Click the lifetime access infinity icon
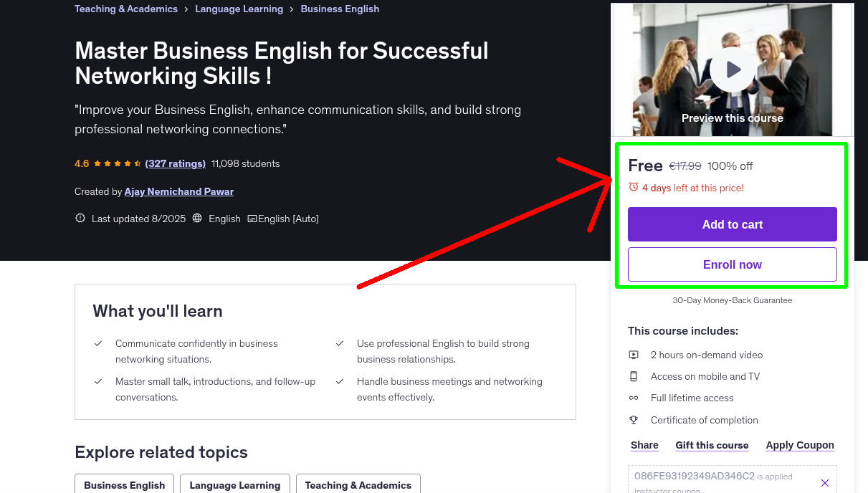Viewport: 868px width, 493px height. tap(634, 398)
